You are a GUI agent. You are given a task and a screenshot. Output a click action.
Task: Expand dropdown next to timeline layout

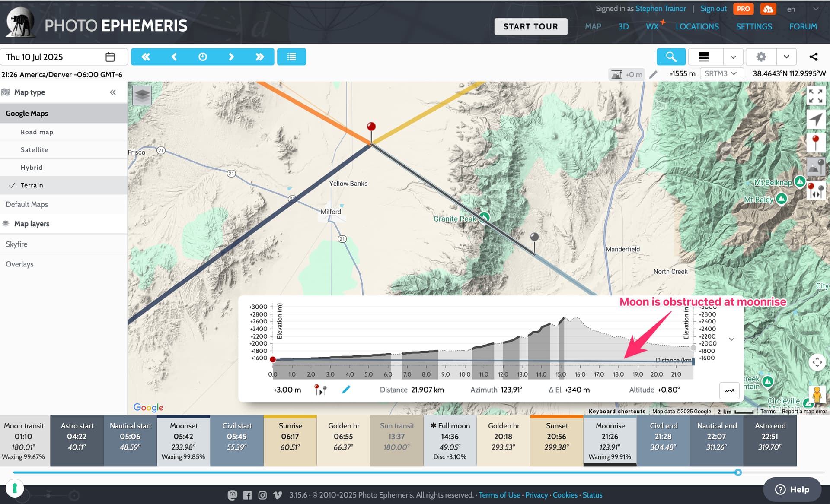(733, 57)
